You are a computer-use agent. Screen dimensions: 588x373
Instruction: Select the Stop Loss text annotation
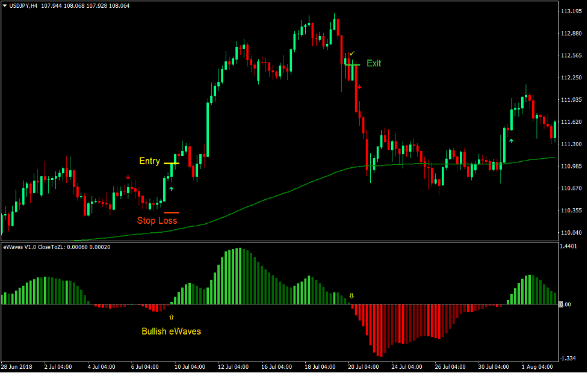click(x=158, y=220)
